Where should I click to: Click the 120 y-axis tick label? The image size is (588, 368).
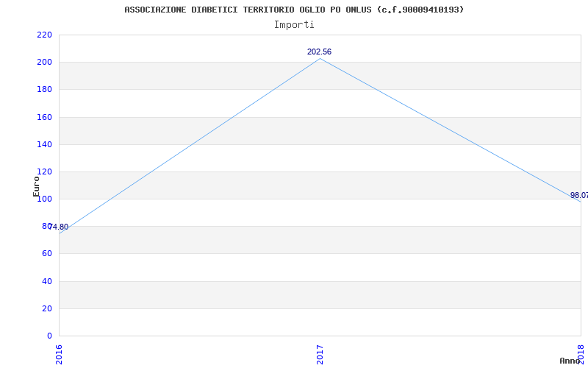click(44, 172)
